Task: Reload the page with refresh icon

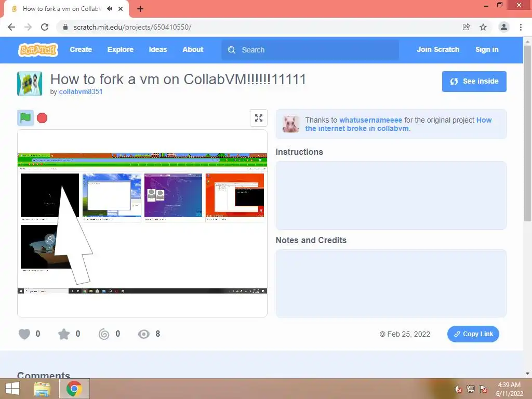Action: pyautogui.click(x=45, y=27)
